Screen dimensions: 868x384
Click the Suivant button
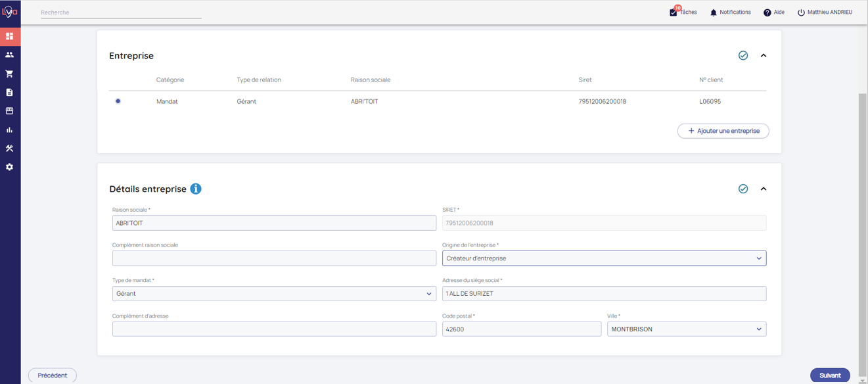pos(829,375)
